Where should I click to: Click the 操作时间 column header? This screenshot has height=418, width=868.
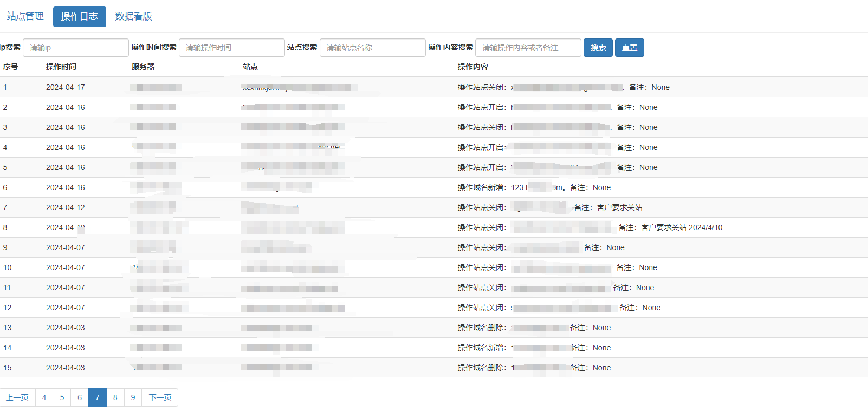click(61, 67)
